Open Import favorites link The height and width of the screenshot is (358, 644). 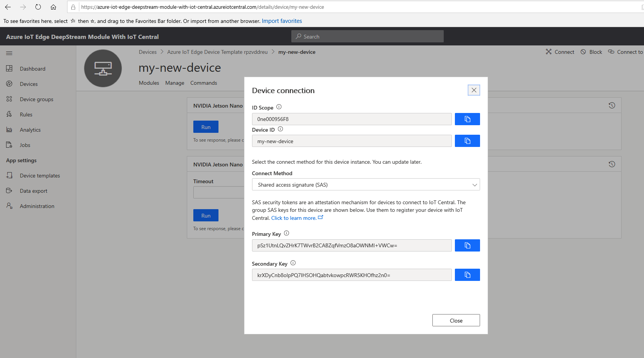pos(282,21)
